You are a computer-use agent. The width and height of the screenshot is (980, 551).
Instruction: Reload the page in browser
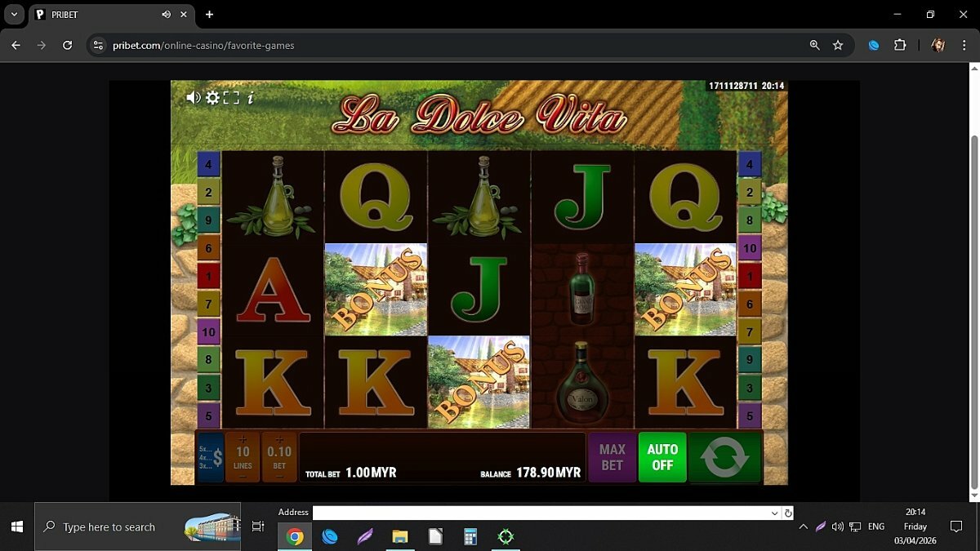coord(68,46)
